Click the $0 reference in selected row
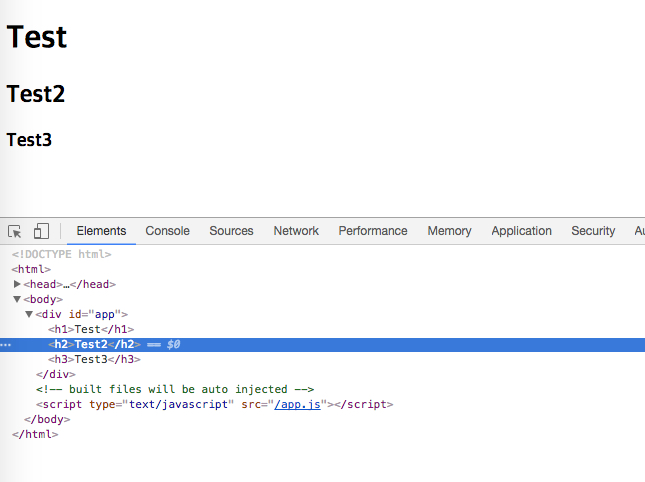The width and height of the screenshot is (645, 482). pos(173,344)
